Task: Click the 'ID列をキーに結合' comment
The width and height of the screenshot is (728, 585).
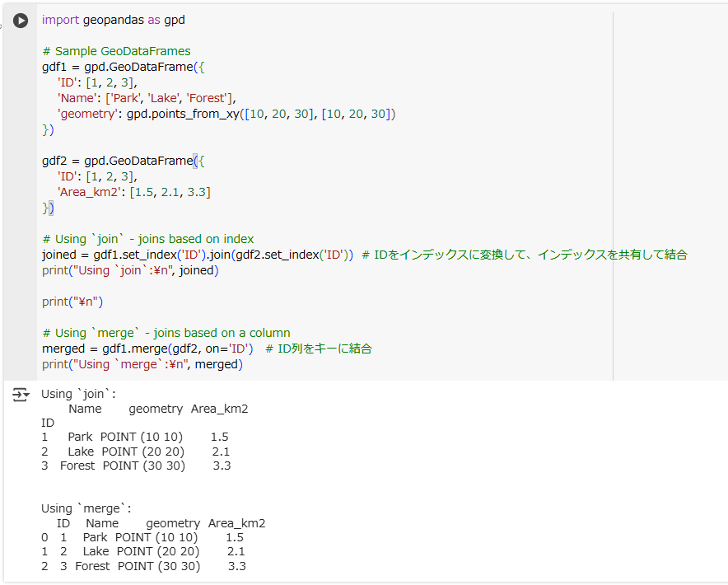Action: [x=319, y=349]
